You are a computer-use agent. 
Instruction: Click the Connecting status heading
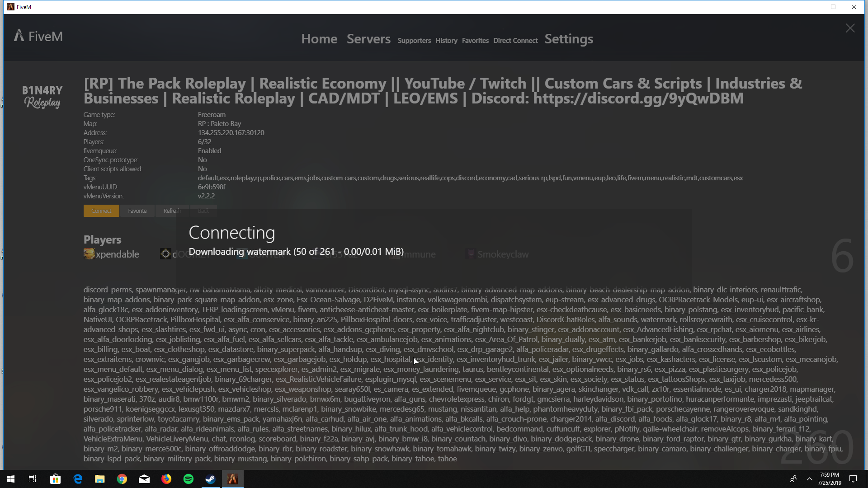tap(231, 233)
